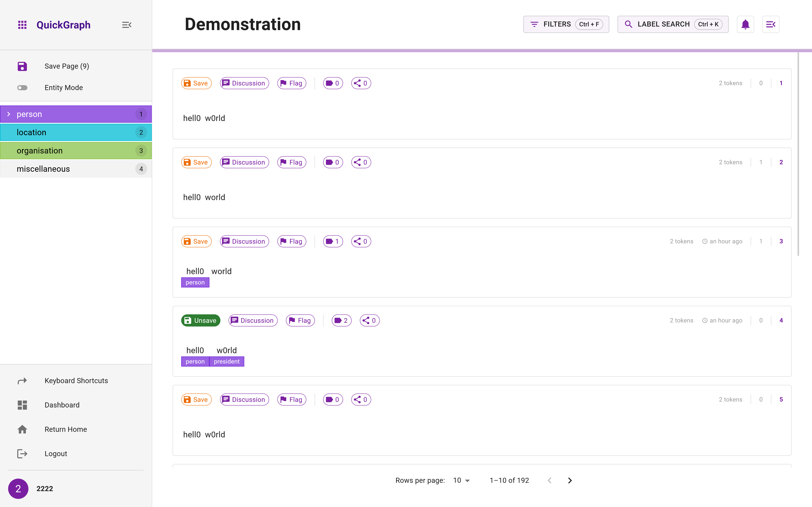Collapse the left sidebar menu icon
Viewport: 812px width, 507px height.
(127, 25)
